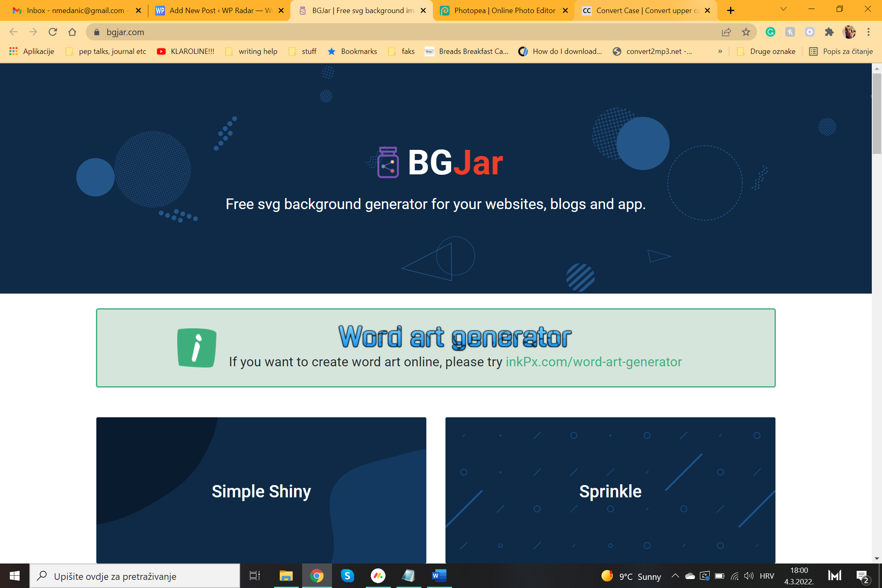Open inkPx.com word-art-generator link

594,362
